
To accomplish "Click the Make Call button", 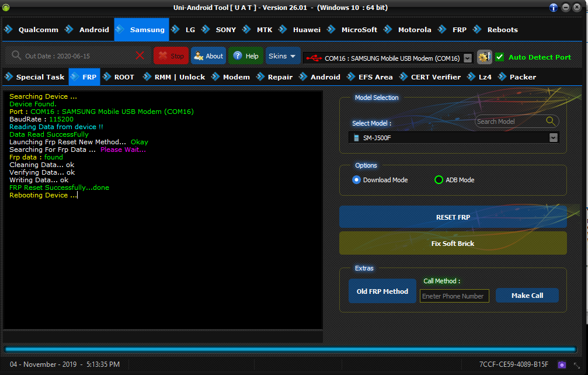I will 527,296.
